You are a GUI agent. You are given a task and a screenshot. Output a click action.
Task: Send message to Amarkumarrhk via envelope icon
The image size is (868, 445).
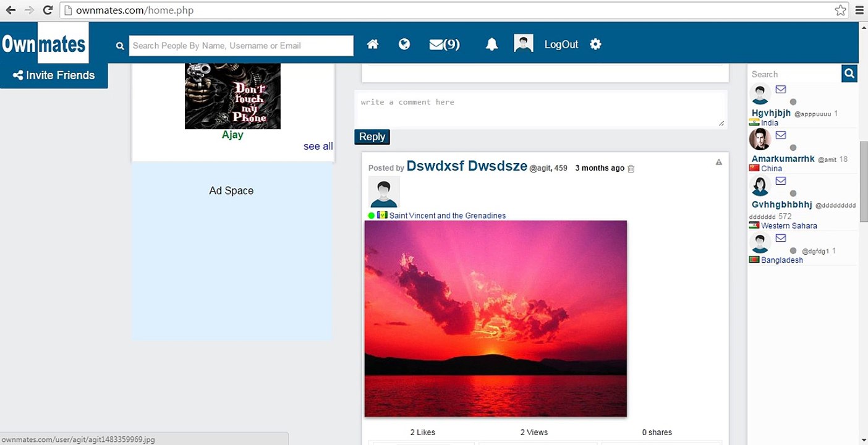(x=781, y=135)
